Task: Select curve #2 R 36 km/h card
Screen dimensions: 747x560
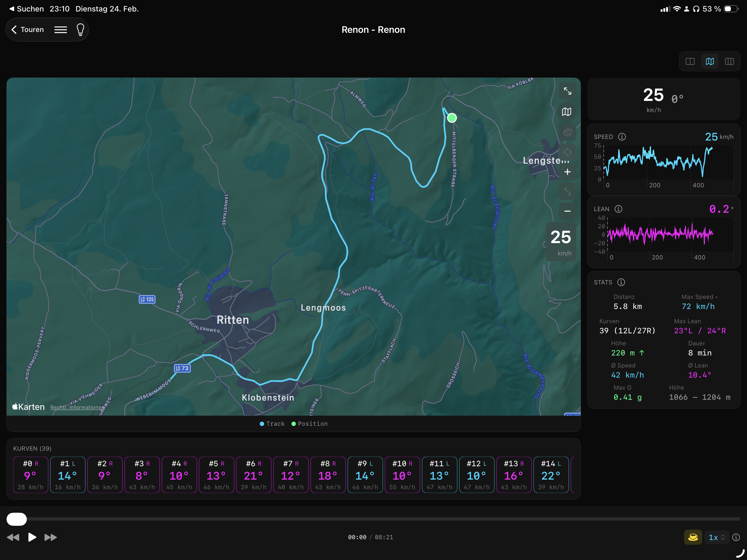Action: pos(105,475)
